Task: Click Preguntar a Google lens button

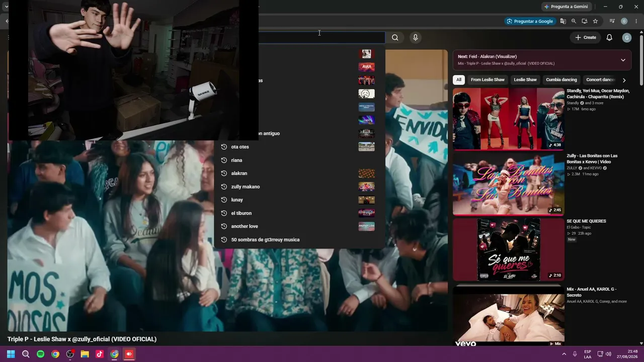Action: tap(530, 21)
